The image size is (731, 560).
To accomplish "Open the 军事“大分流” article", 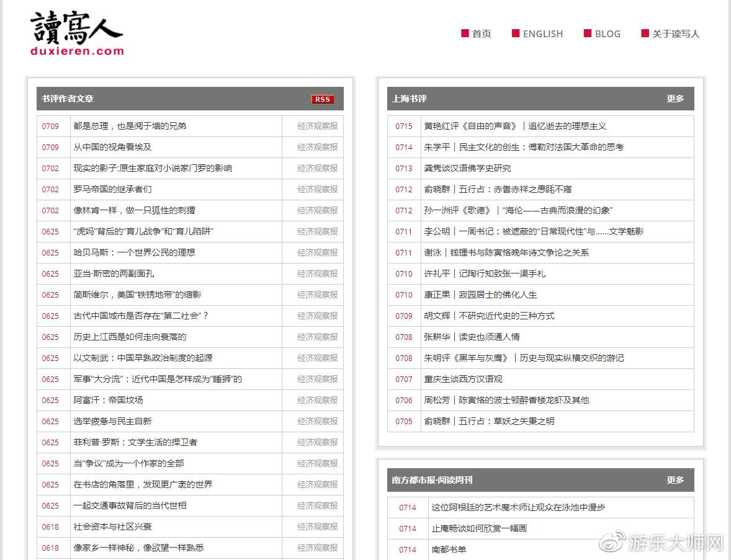I will tap(158, 380).
